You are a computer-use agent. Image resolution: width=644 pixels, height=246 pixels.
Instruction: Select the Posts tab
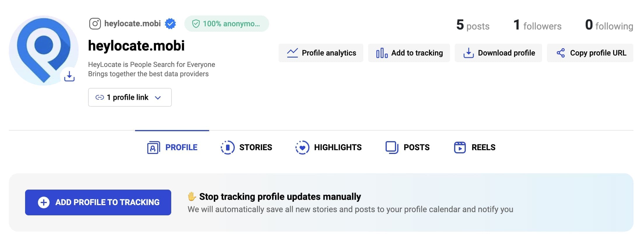tap(407, 147)
